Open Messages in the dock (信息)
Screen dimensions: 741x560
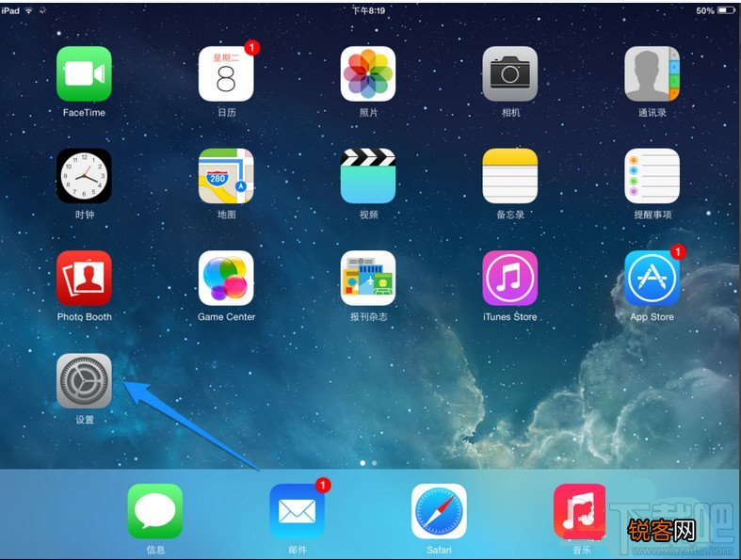[x=155, y=511]
